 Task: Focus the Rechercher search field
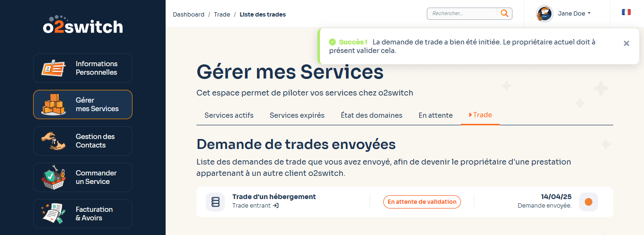pyautogui.click(x=462, y=14)
